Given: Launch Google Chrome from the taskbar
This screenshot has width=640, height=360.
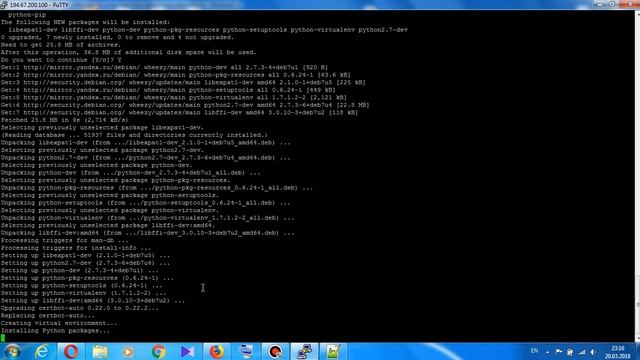Looking at the screenshot, I should point(158,351).
